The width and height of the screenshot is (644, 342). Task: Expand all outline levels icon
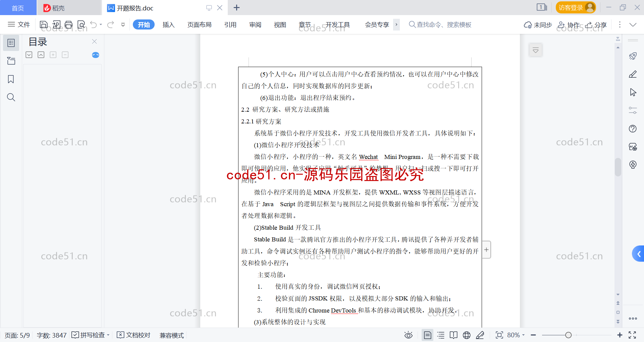29,55
